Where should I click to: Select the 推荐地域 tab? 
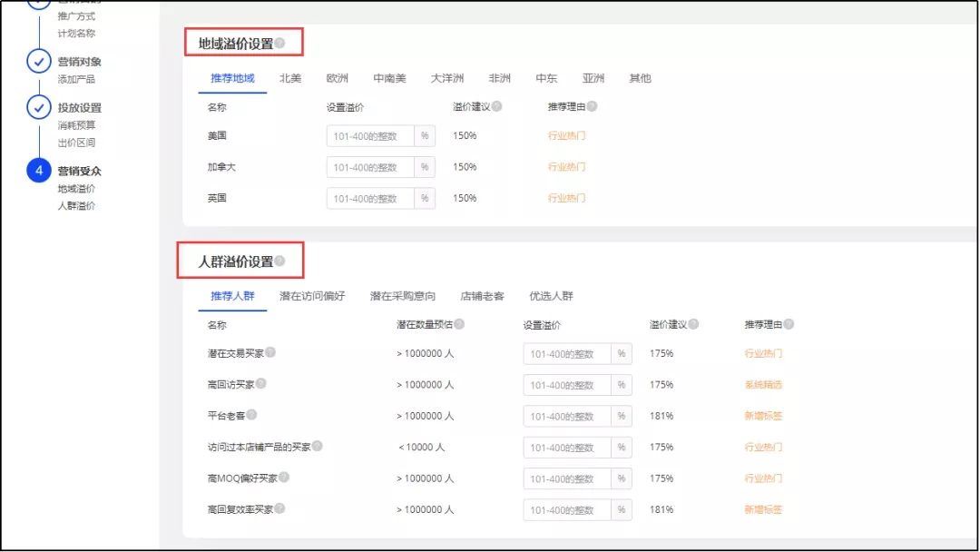[x=232, y=78]
